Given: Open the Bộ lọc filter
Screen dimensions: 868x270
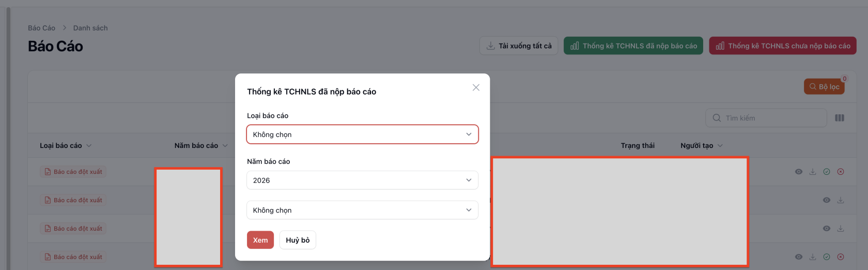Looking at the screenshot, I should click(824, 87).
